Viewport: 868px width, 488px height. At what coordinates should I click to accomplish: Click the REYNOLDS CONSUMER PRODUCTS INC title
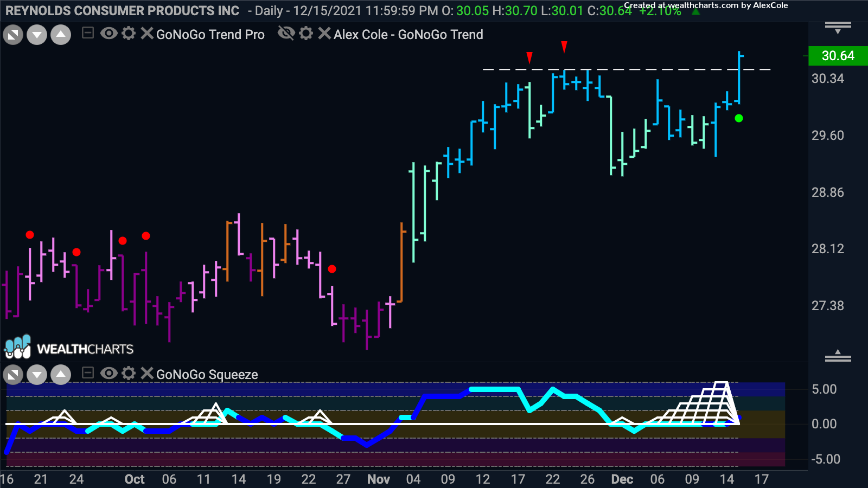click(122, 11)
